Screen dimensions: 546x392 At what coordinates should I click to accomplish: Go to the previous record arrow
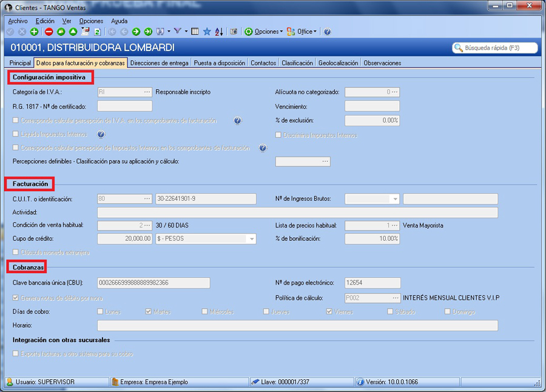click(x=124, y=32)
